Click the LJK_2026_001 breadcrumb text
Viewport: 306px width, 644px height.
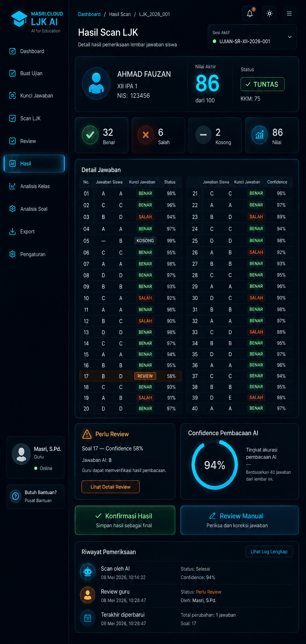(154, 14)
